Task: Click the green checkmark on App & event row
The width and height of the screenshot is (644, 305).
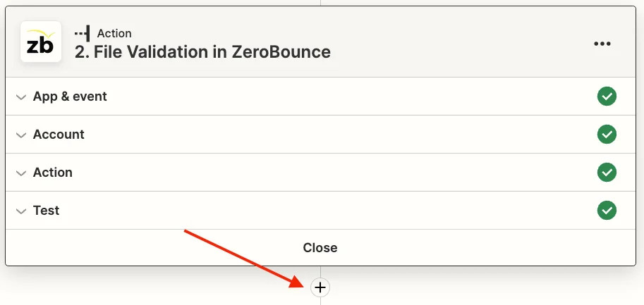Action: point(607,97)
